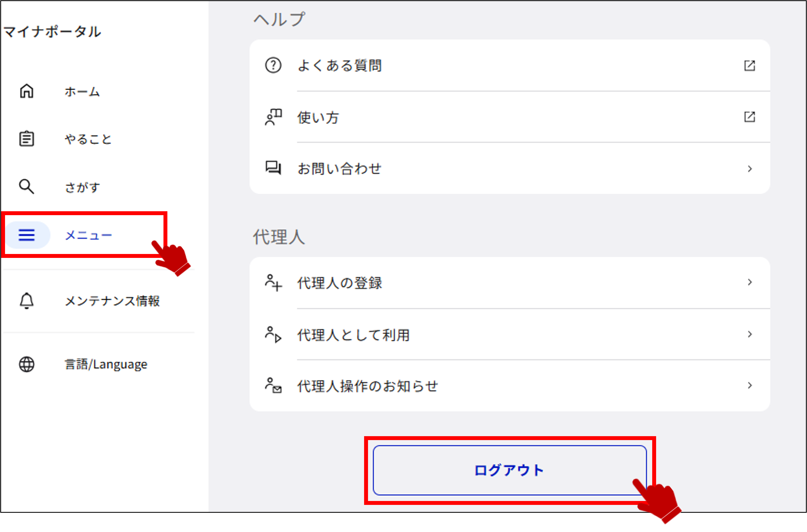Open the よくある質問 link
The height and width of the screenshot is (532, 807).
pyautogui.click(x=509, y=65)
